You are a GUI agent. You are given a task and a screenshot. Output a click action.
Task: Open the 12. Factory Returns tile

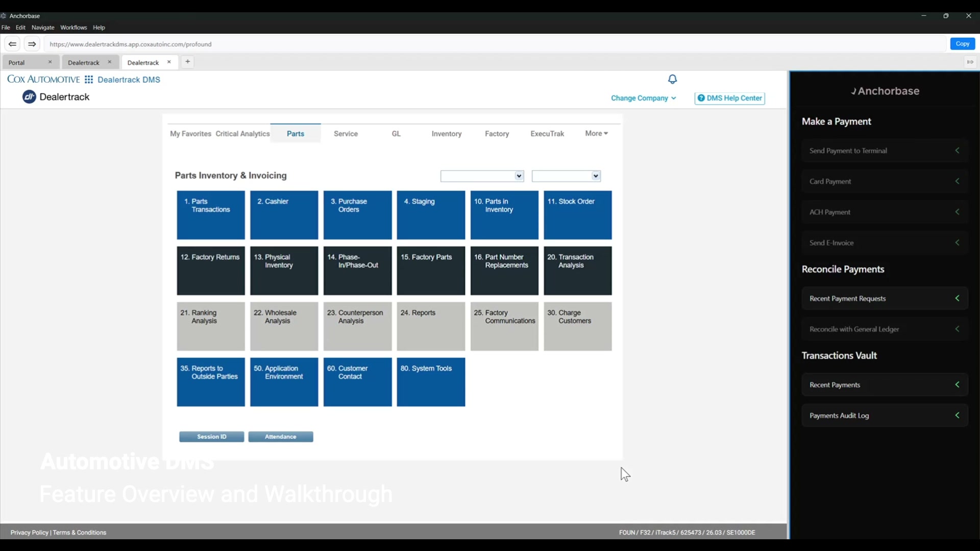211,270
